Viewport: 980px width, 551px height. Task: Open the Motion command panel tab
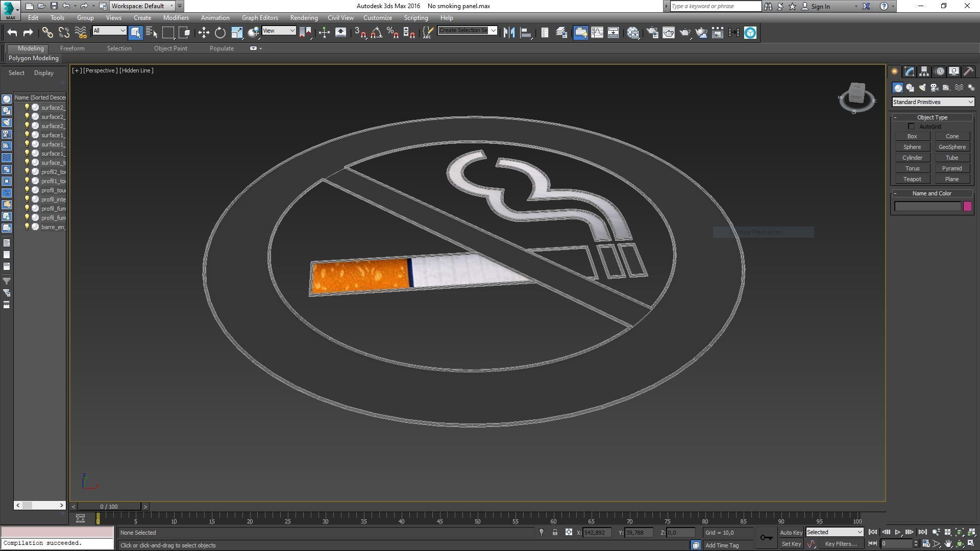940,71
